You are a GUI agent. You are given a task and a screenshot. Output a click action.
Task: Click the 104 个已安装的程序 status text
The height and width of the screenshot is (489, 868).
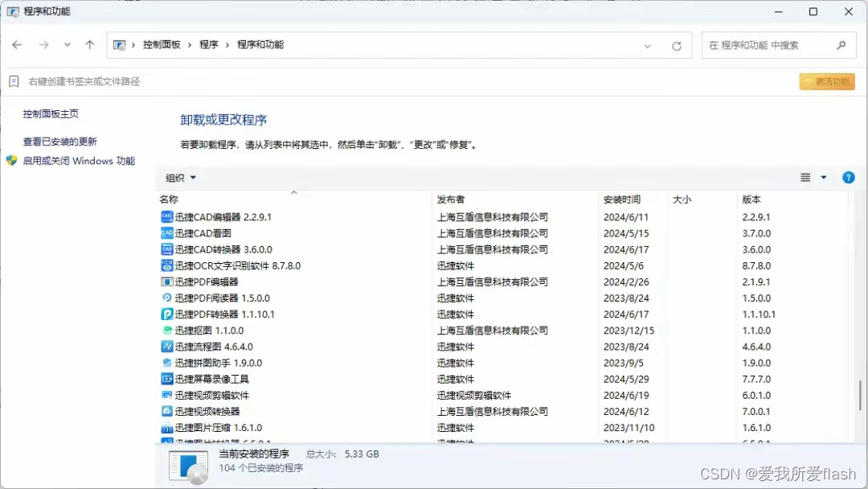point(260,468)
